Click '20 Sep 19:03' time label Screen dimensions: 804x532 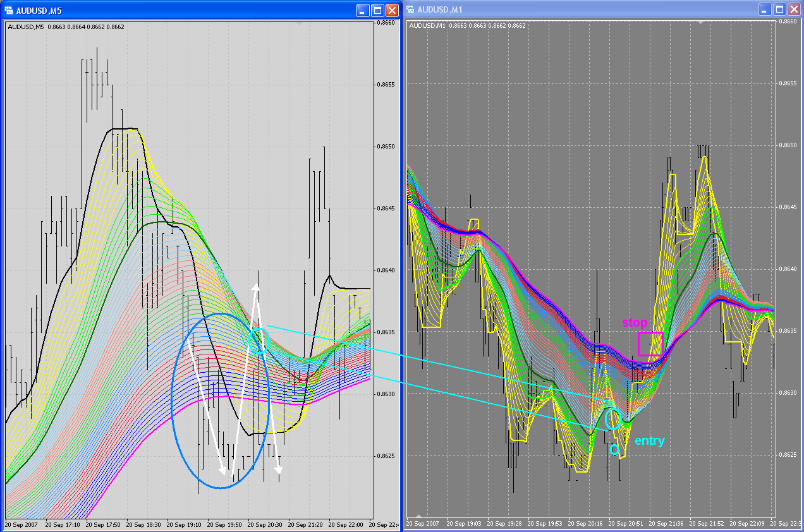tap(463, 524)
